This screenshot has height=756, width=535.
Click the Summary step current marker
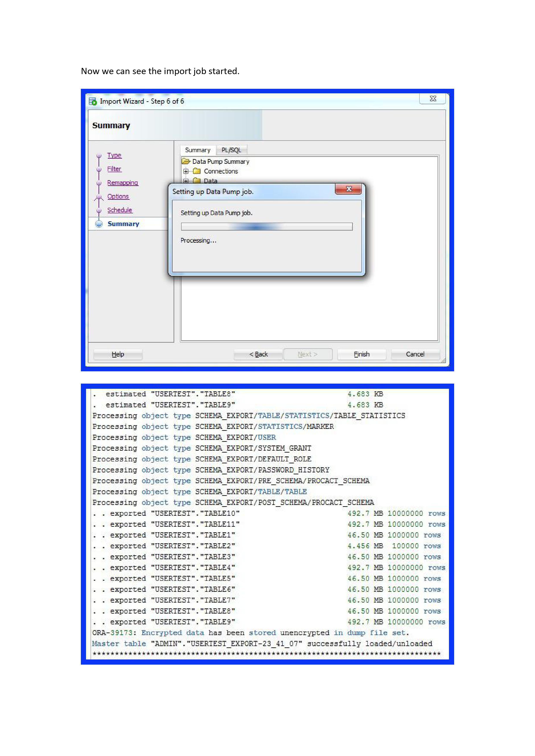coord(99,224)
